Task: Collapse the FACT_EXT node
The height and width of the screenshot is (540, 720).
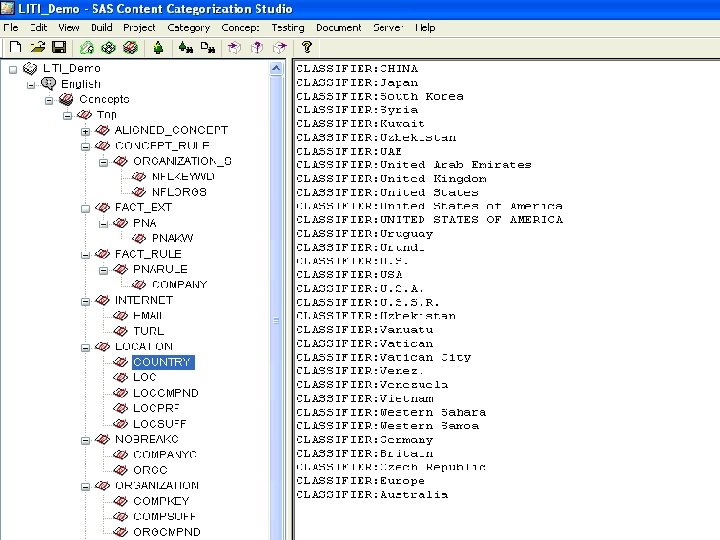Action: pyautogui.click(x=85, y=208)
